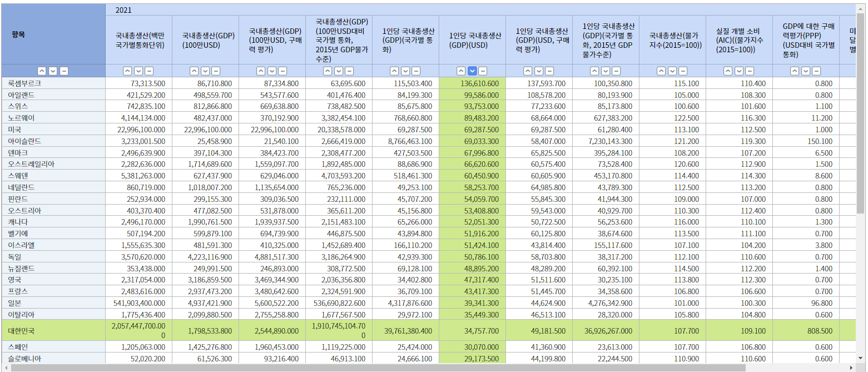The image size is (868, 372).
Task: Click the 136,610.600 cell for 룩셈부르크
Action: pos(472,83)
